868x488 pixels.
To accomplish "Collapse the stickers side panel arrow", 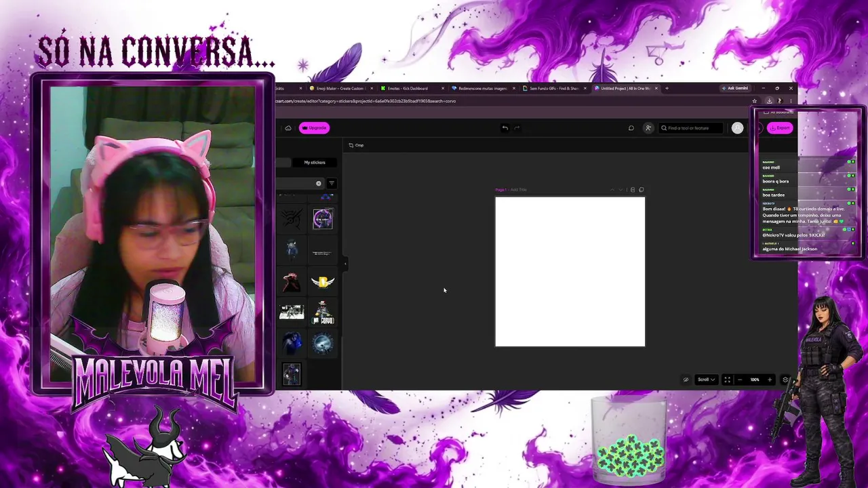I will coord(345,263).
